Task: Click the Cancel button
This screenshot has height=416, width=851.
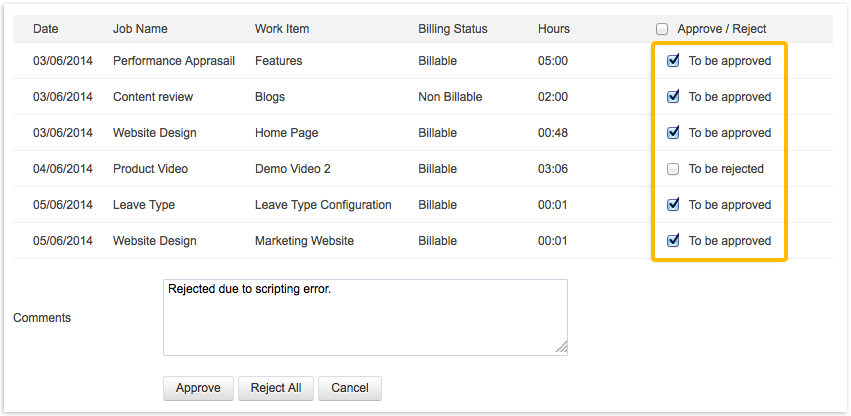Action: (350, 388)
